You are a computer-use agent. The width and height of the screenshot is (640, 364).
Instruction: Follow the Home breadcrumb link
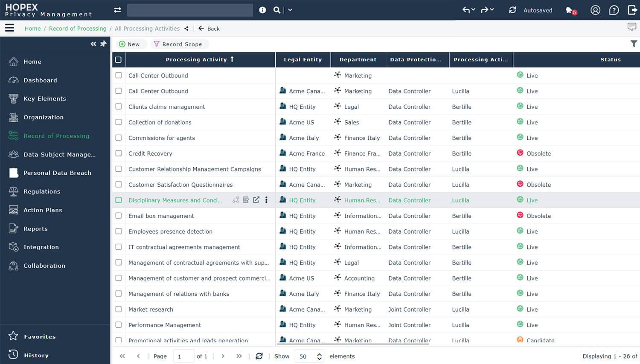pos(32,29)
